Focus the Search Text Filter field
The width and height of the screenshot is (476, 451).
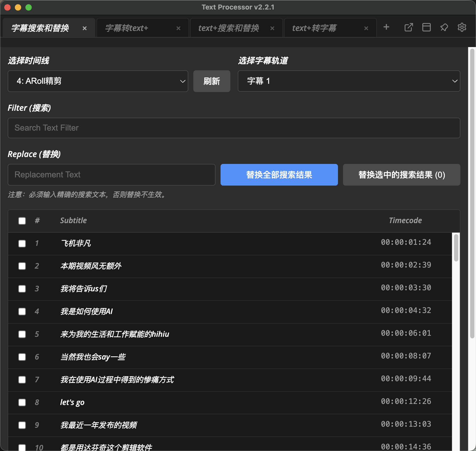pos(234,128)
